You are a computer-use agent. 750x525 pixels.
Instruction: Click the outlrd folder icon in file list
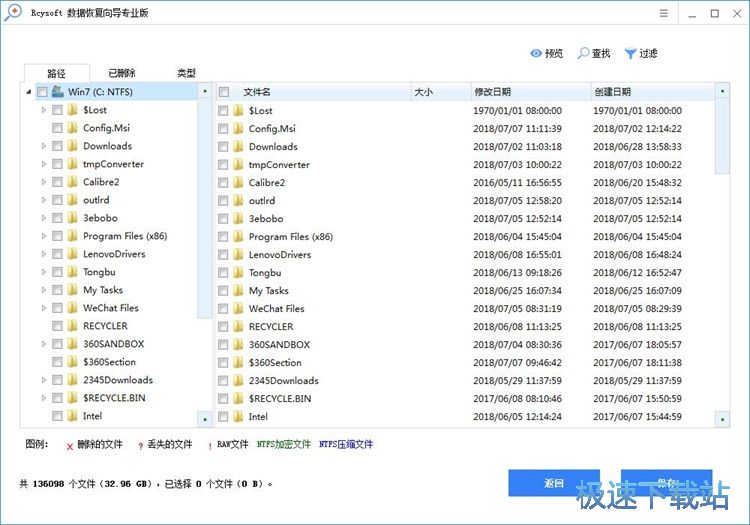[x=238, y=200]
